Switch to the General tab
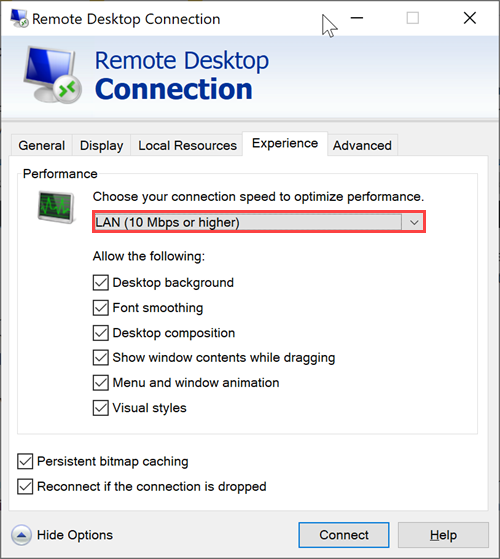Viewport: 500px width, 559px height. pyautogui.click(x=42, y=145)
